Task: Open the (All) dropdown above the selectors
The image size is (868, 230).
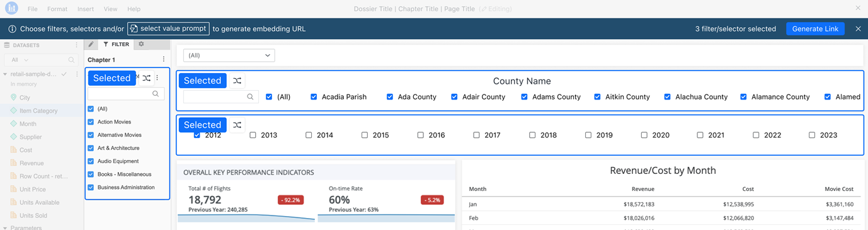Action: (229, 55)
